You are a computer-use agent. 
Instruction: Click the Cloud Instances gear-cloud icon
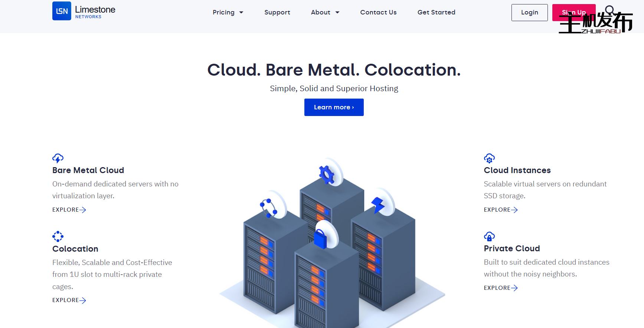[489, 158]
